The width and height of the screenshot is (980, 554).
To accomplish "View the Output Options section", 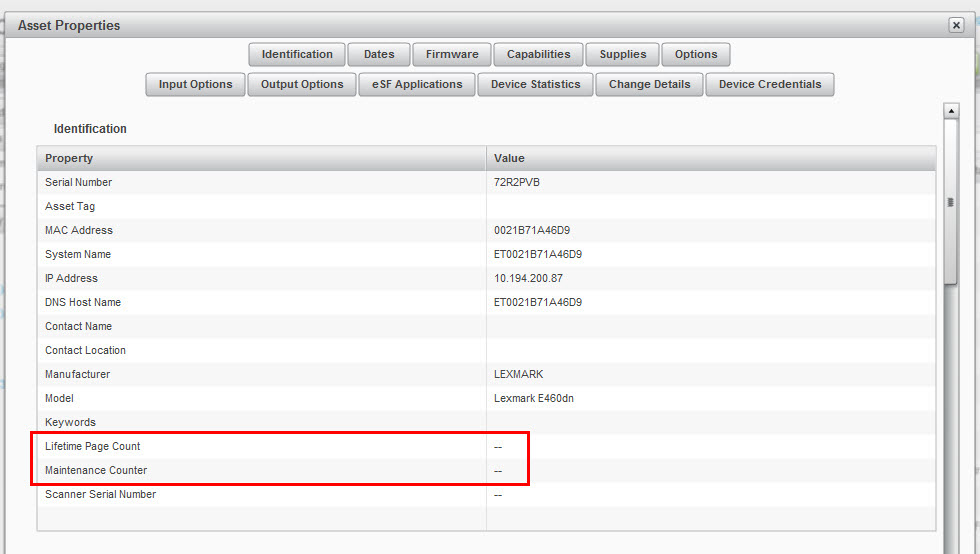I will [x=302, y=84].
